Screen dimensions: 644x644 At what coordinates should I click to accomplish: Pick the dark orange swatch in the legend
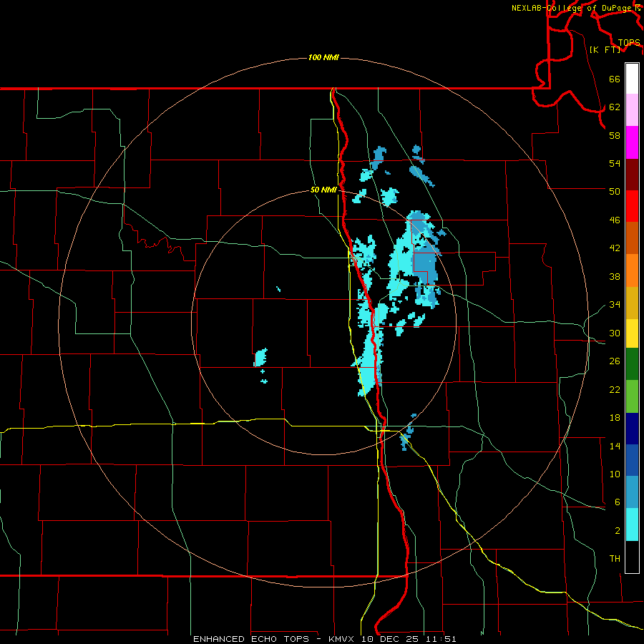pos(632,238)
